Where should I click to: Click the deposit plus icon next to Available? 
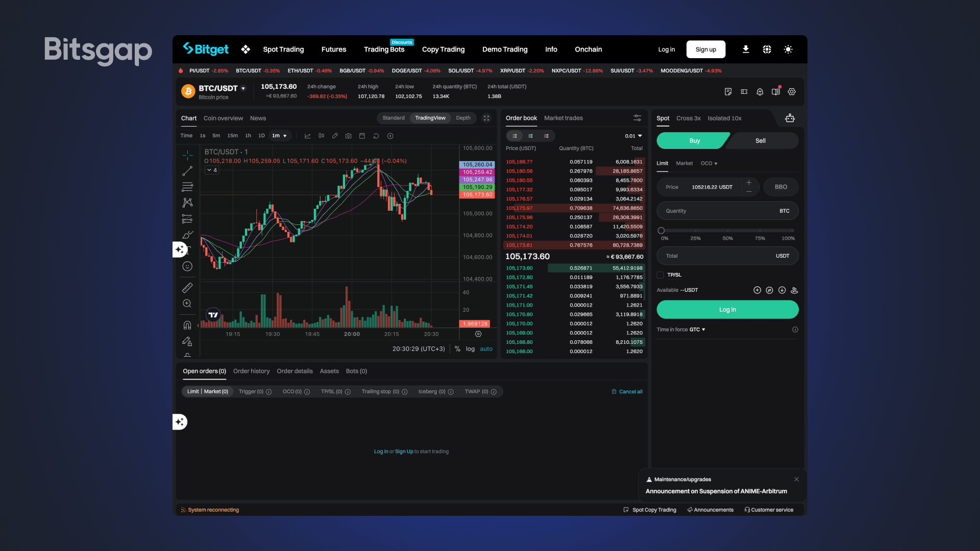coord(757,290)
